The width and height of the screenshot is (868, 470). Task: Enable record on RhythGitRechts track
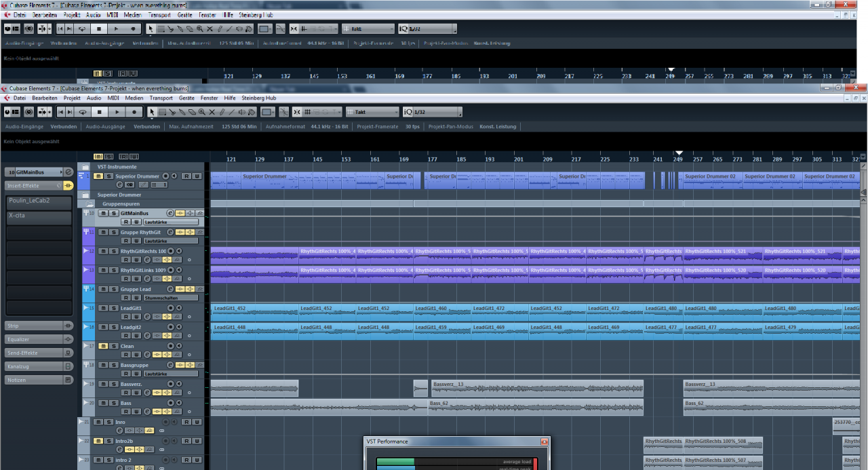pos(171,251)
